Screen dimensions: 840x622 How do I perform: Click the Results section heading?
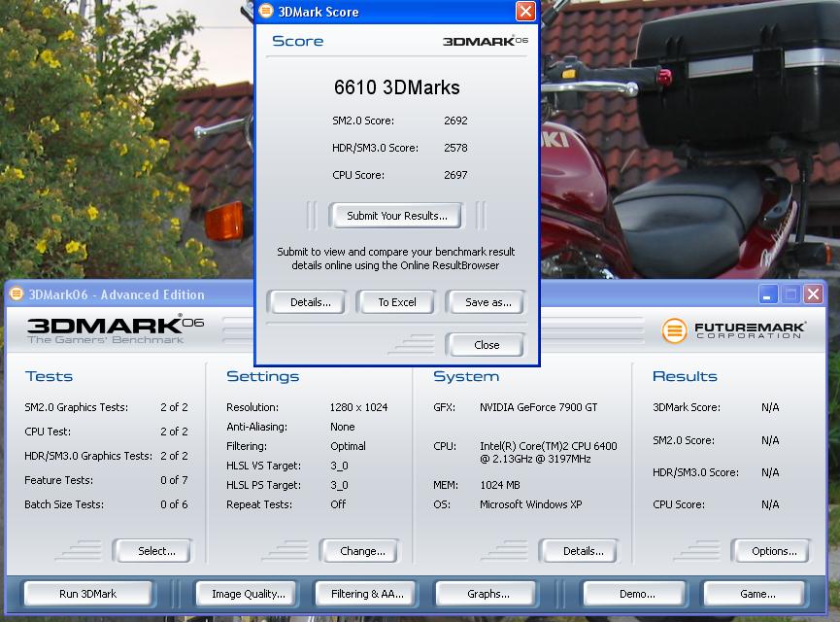[685, 376]
